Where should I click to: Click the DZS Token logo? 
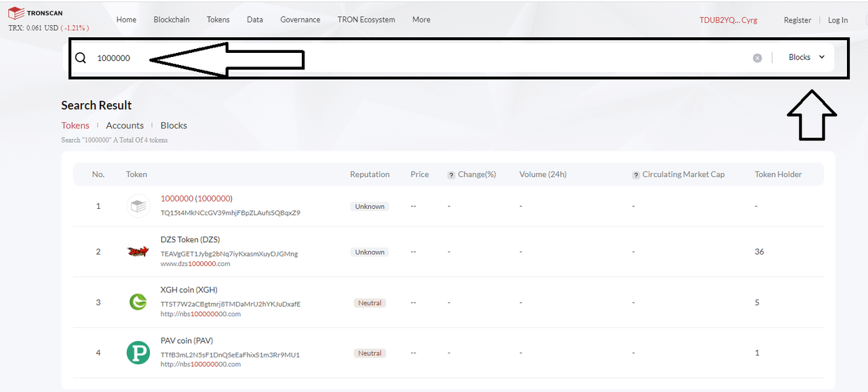[x=138, y=252]
